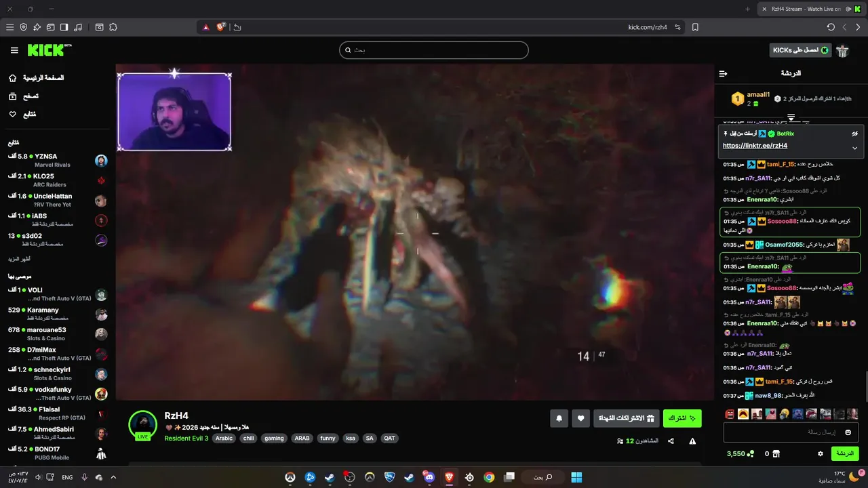
Task: Report the stream warning icon
Action: tap(692, 441)
